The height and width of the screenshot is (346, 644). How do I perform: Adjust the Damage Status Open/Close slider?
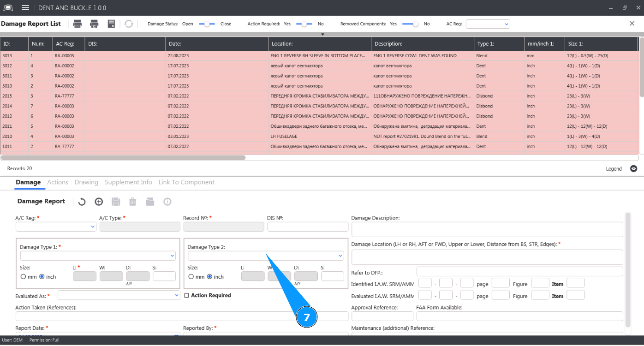207,24
